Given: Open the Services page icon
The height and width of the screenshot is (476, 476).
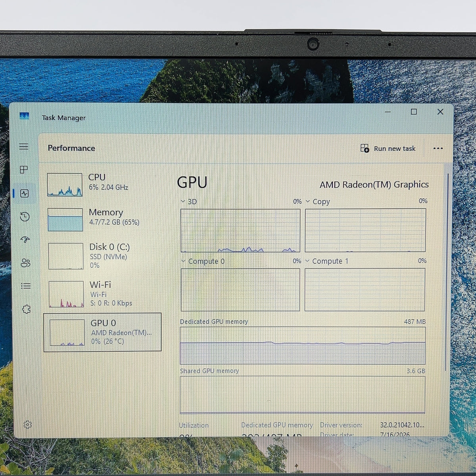Looking at the screenshot, I should (x=26, y=309).
